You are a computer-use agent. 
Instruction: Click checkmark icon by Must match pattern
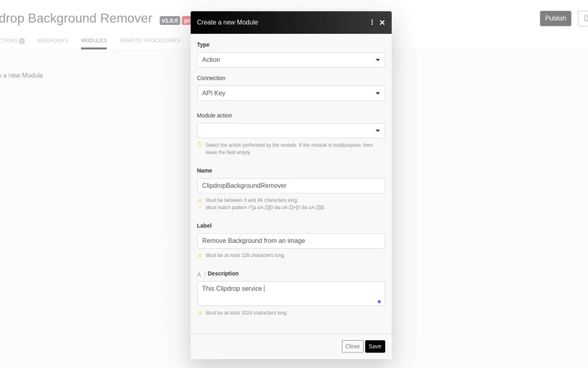pos(200,208)
